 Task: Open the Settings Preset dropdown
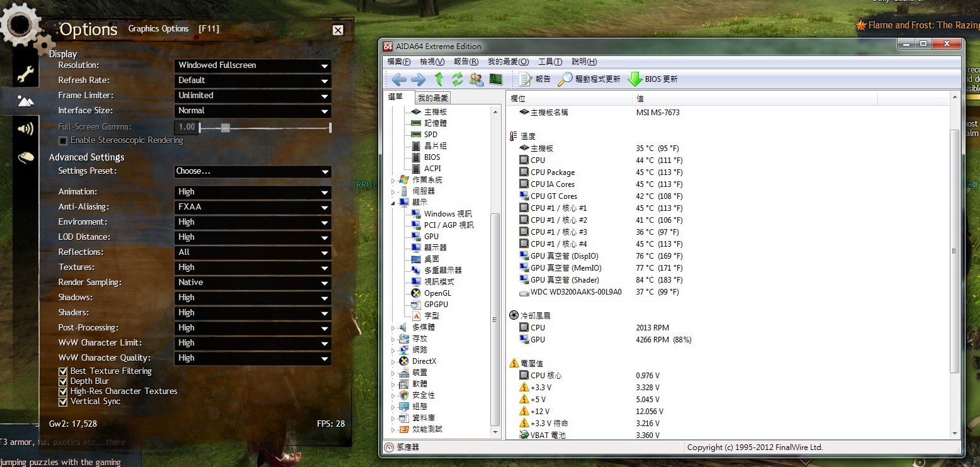pos(253,171)
